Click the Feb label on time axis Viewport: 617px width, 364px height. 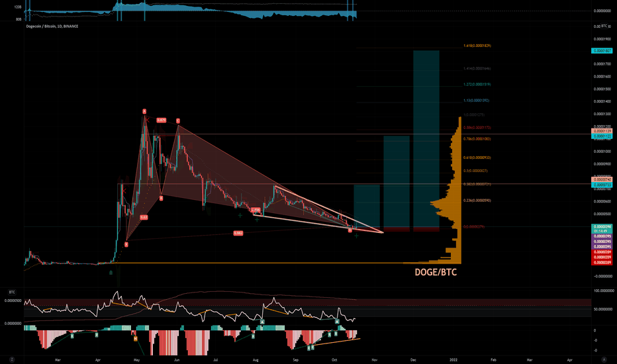coord(493,359)
